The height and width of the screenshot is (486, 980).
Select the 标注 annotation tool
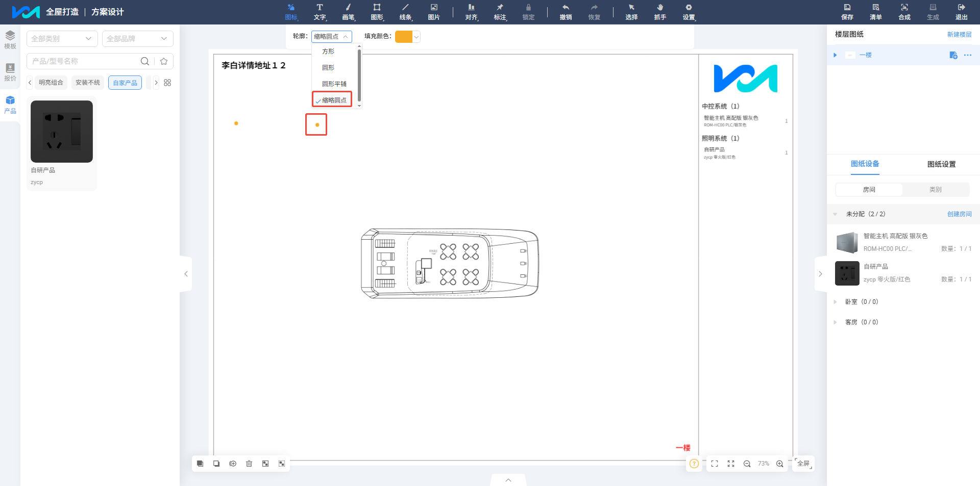(500, 12)
